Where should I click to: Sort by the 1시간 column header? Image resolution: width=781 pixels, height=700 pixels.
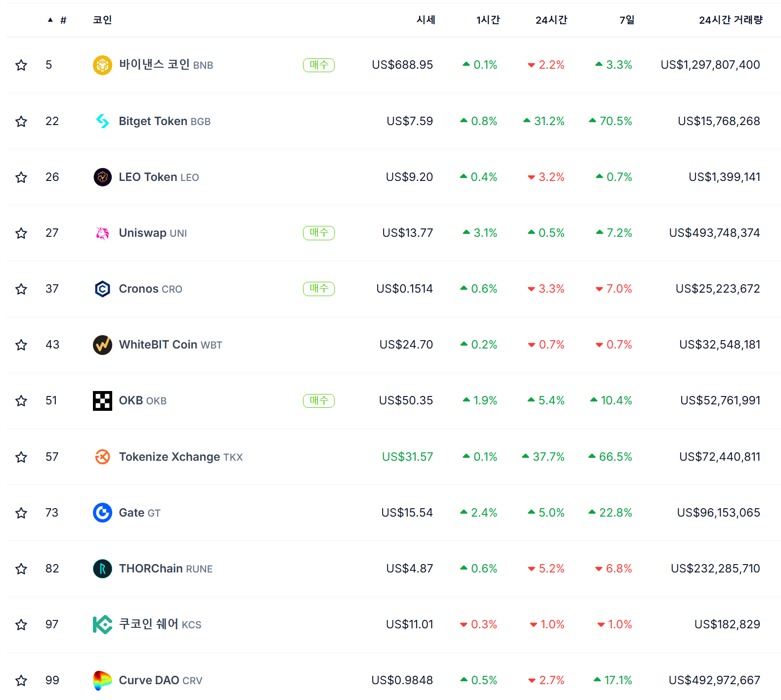pos(488,20)
